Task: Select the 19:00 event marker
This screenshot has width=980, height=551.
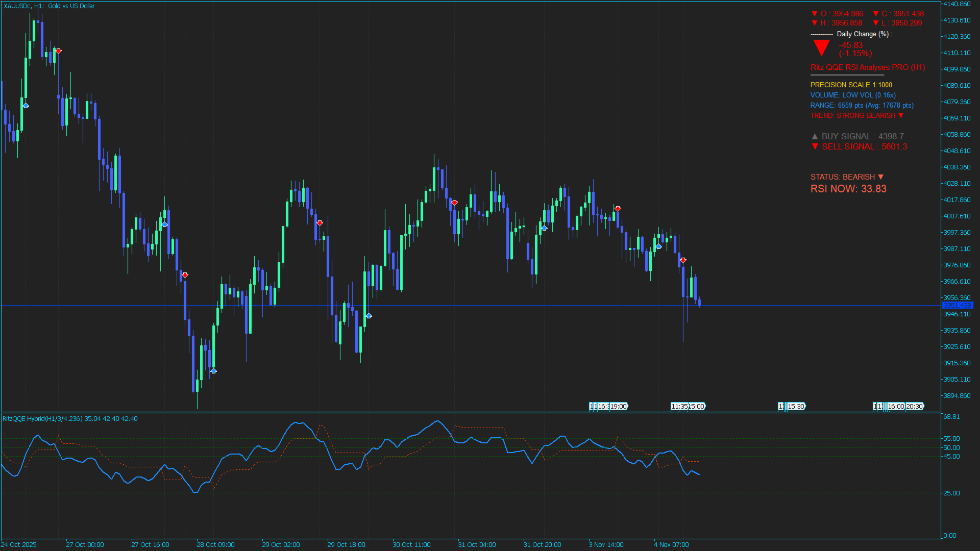Action: (618, 407)
